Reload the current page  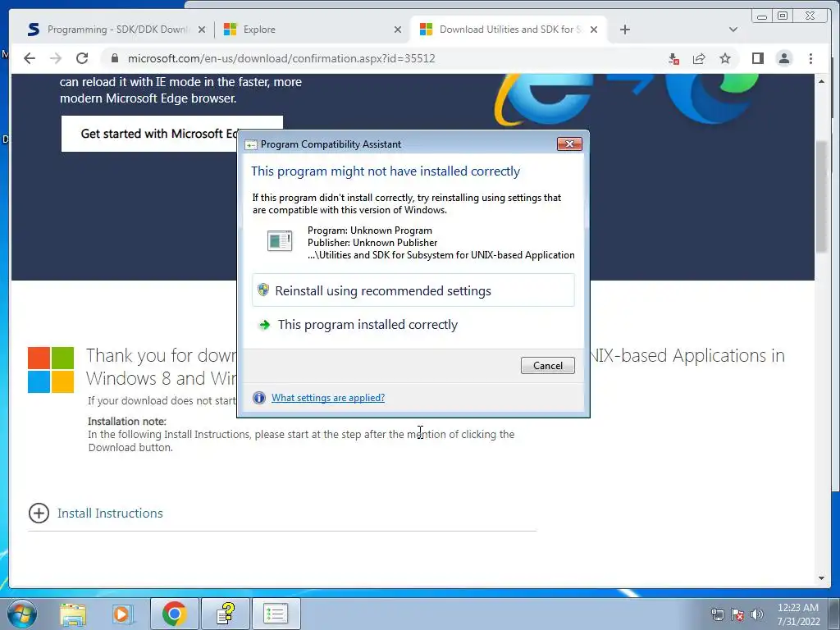[82, 58]
